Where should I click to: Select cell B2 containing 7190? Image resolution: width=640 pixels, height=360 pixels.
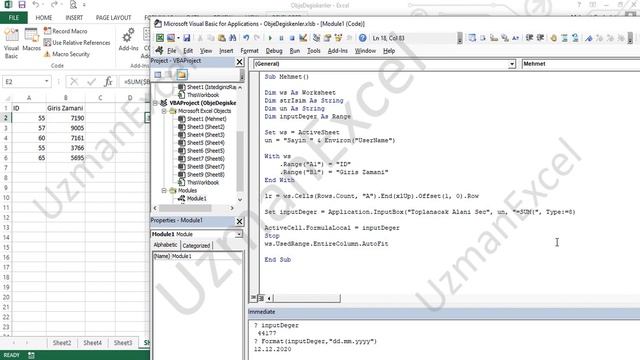click(65, 118)
